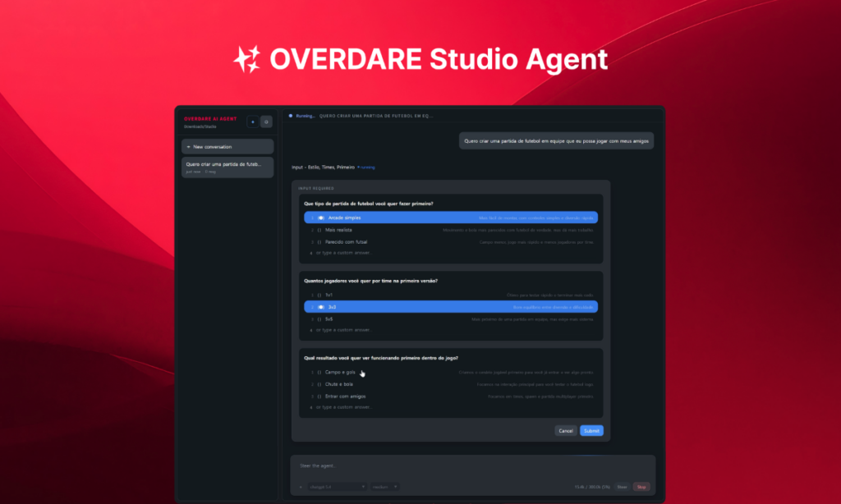
Task: Click the small icon left of model dropdown
Action: [x=301, y=487]
